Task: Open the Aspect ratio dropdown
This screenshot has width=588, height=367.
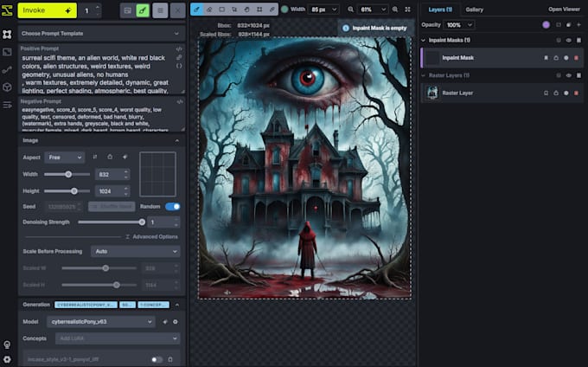Action: point(66,157)
